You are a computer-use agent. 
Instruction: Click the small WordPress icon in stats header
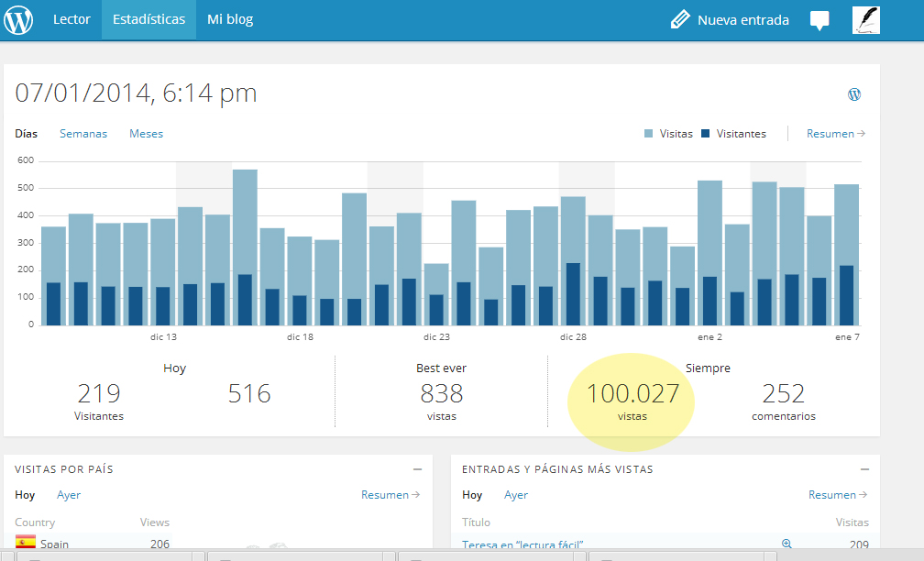pyautogui.click(x=854, y=94)
